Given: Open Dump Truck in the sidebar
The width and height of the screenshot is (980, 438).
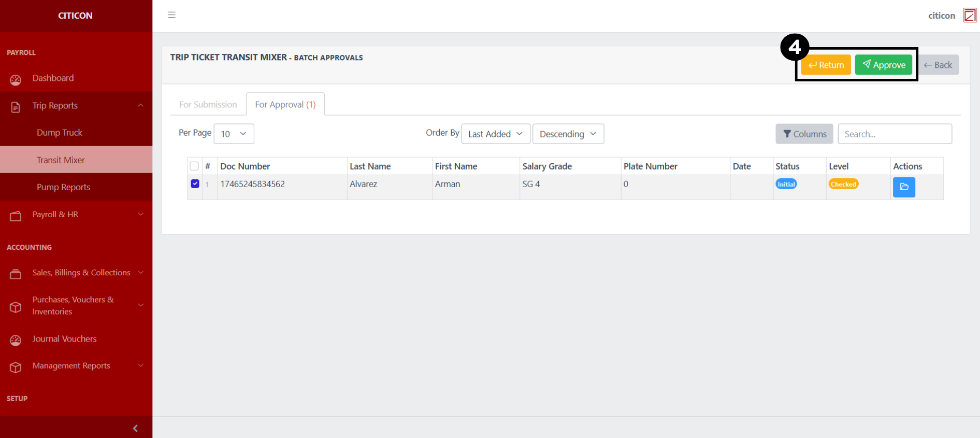Looking at the screenshot, I should point(60,133).
